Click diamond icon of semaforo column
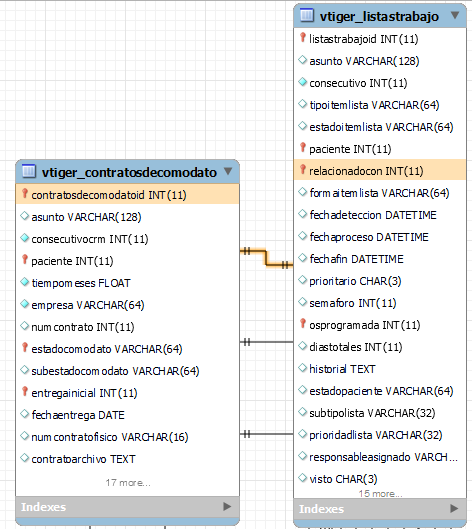Screen dimensions: 472x529 [303, 302]
